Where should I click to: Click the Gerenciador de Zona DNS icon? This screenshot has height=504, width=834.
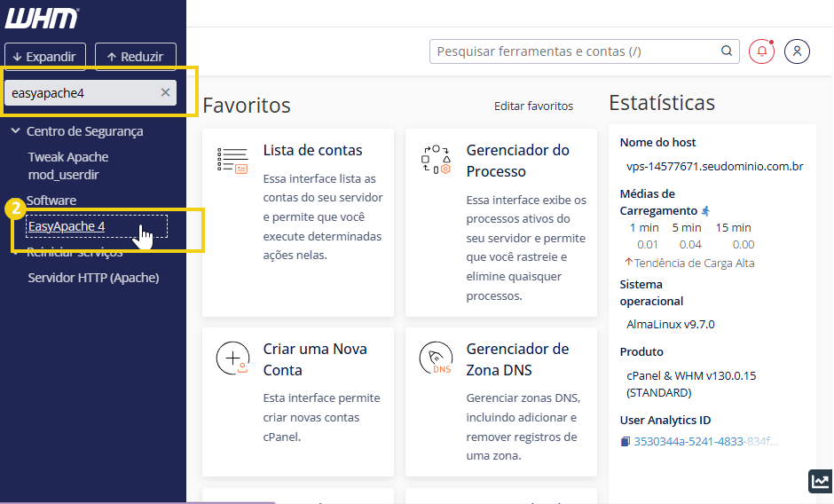click(437, 358)
